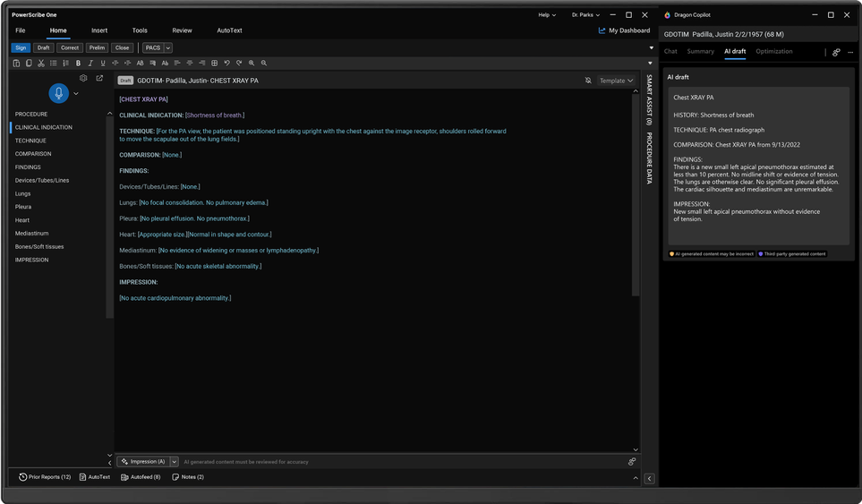
Task: Toggle italic formatting
Action: [x=90, y=64]
